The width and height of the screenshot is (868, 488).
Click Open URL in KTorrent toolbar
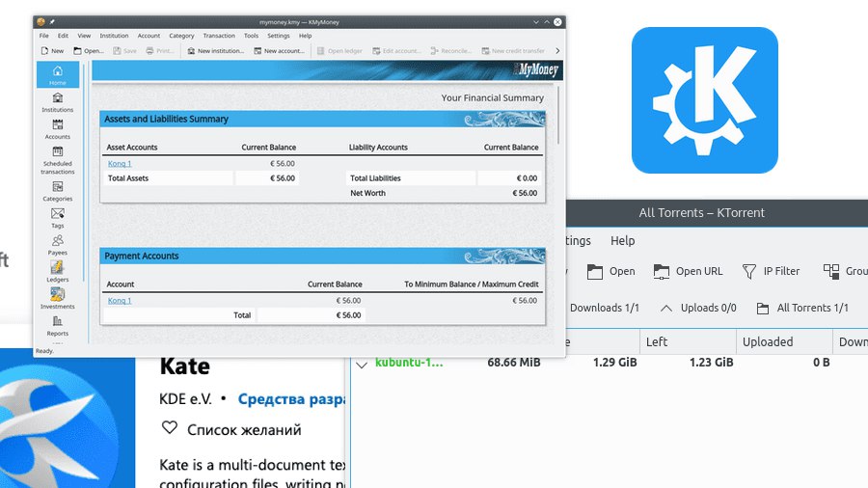tap(688, 271)
